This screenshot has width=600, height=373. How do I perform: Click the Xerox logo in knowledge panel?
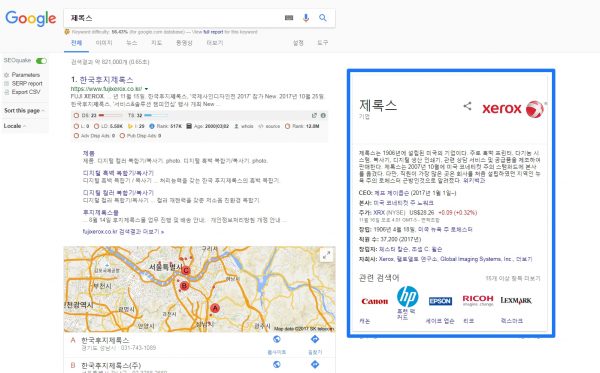pyautogui.click(x=514, y=109)
